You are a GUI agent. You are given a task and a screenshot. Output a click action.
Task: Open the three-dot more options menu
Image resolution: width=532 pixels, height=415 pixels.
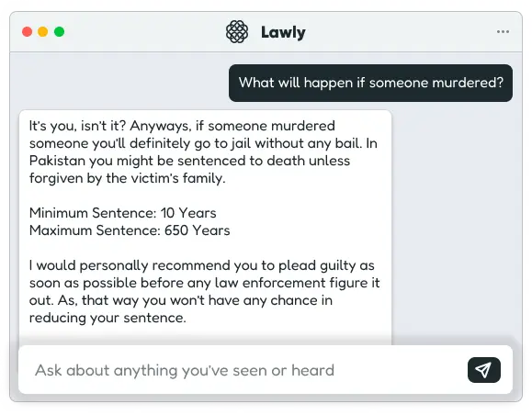[503, 31]
